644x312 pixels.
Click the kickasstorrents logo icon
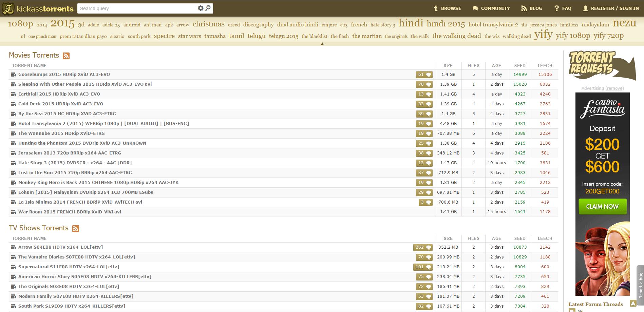(9, 8)
